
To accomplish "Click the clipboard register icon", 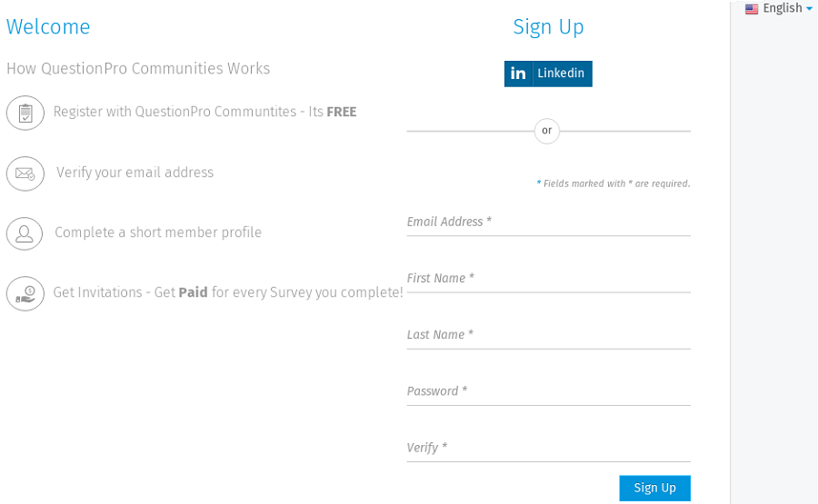I will 25,113.
